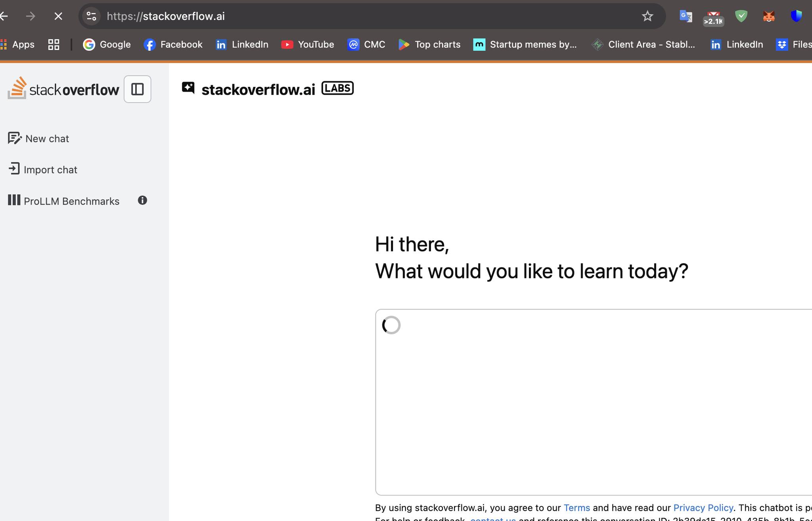Open the CMC bookmark

click(x=366, y=44)
